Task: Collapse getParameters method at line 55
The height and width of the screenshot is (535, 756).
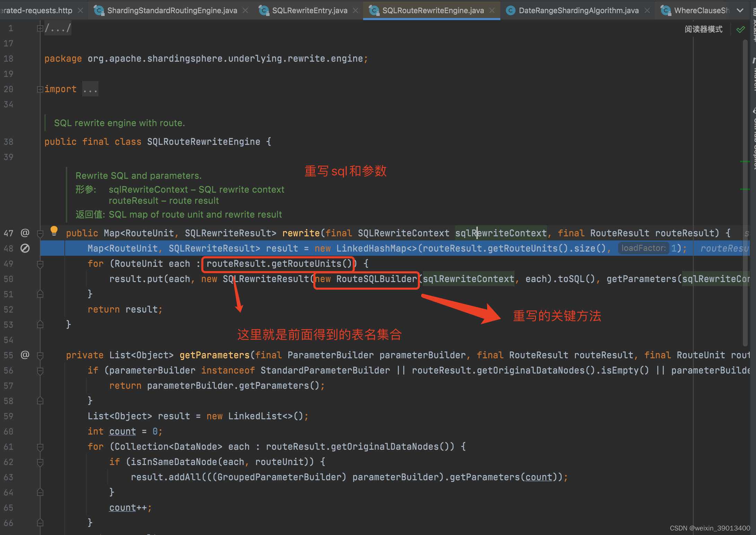Action: (x=40, y=356)
